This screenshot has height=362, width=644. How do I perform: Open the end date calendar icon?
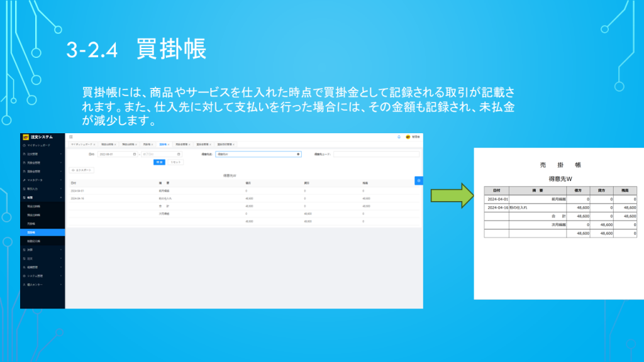[179, 155]
